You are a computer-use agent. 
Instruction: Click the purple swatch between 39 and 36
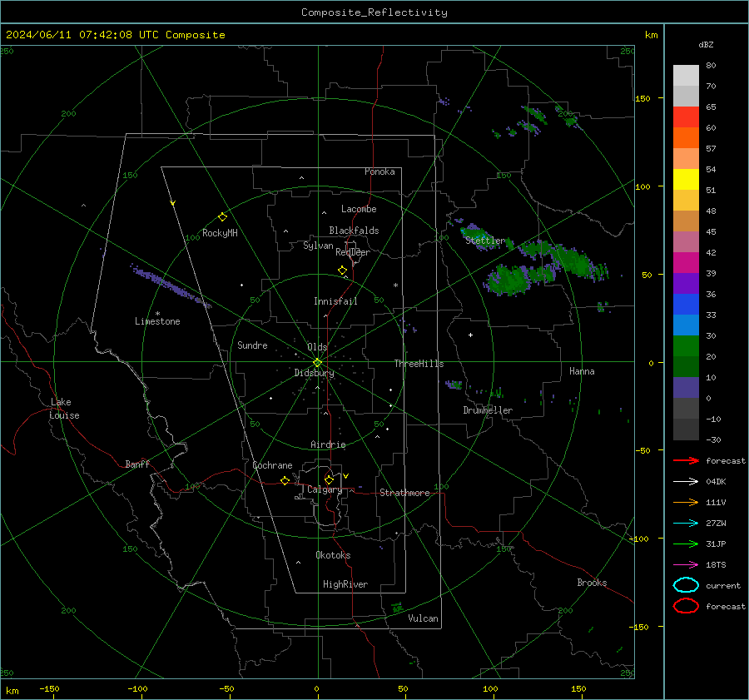686,284
